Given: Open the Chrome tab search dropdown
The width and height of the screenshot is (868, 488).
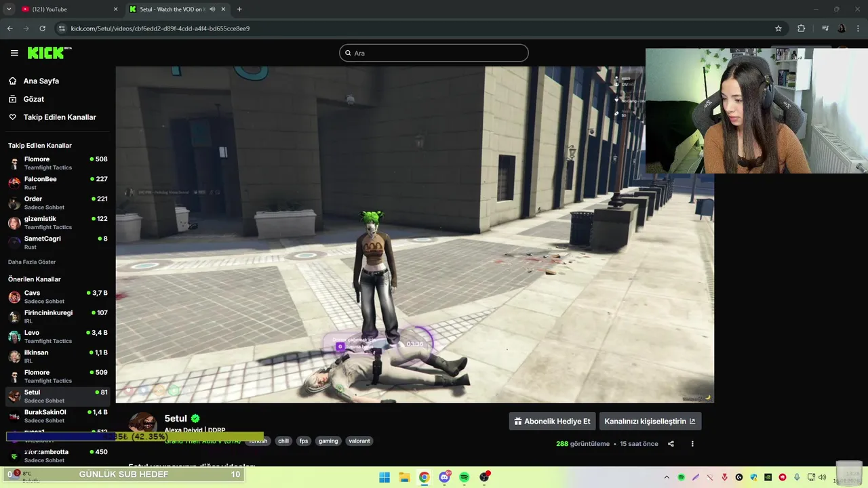Looking at the screenshot, I should [9, 9].
